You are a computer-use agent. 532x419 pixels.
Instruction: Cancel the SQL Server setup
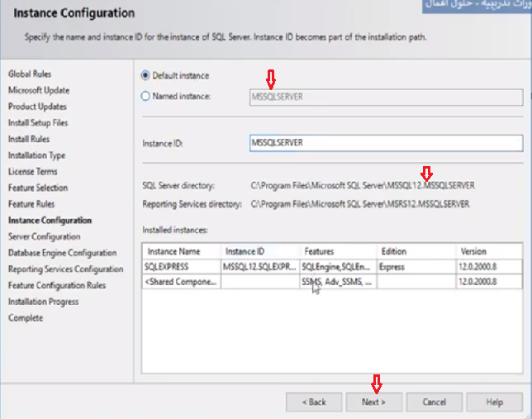[435, 402]
